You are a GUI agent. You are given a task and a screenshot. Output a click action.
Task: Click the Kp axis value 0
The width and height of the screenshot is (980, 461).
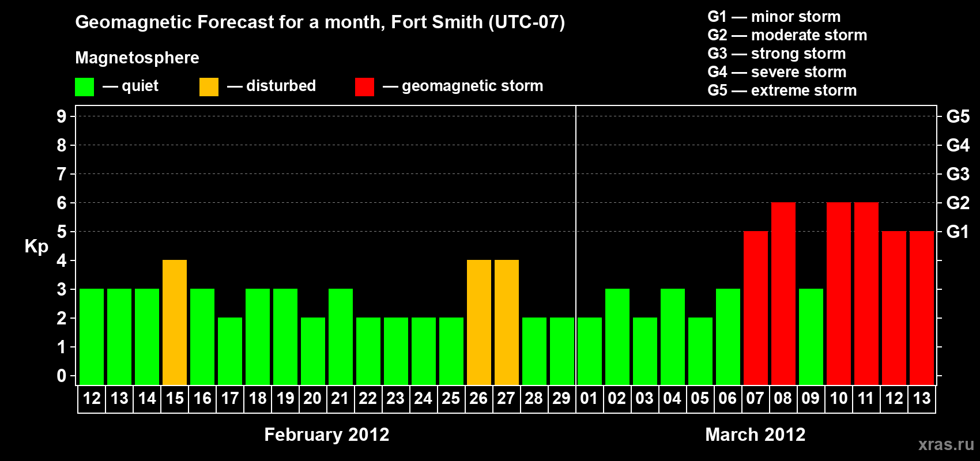pyautogui.click(x=62, y=376)
